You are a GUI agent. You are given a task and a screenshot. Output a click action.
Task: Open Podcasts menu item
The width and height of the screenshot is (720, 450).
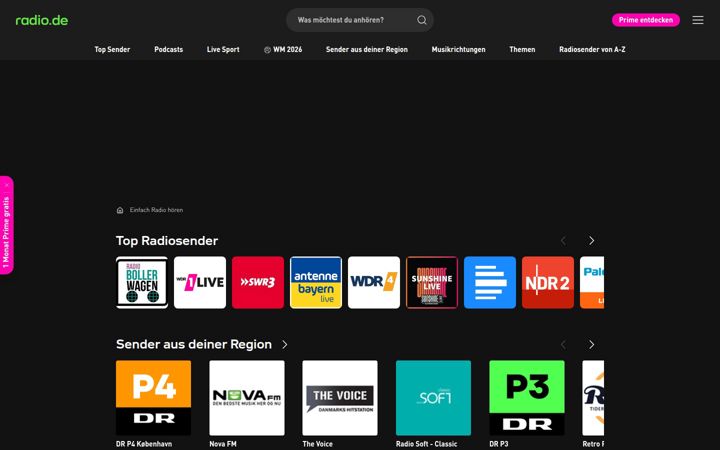tap(169, 49)
